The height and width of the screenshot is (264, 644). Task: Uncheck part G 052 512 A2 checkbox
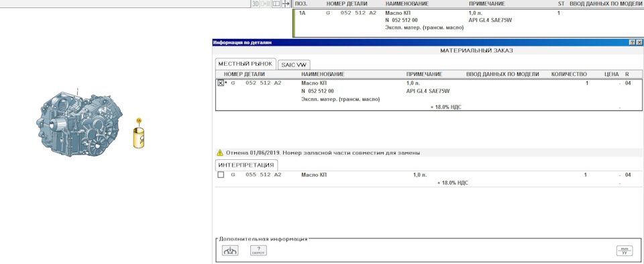coord(221,83)
